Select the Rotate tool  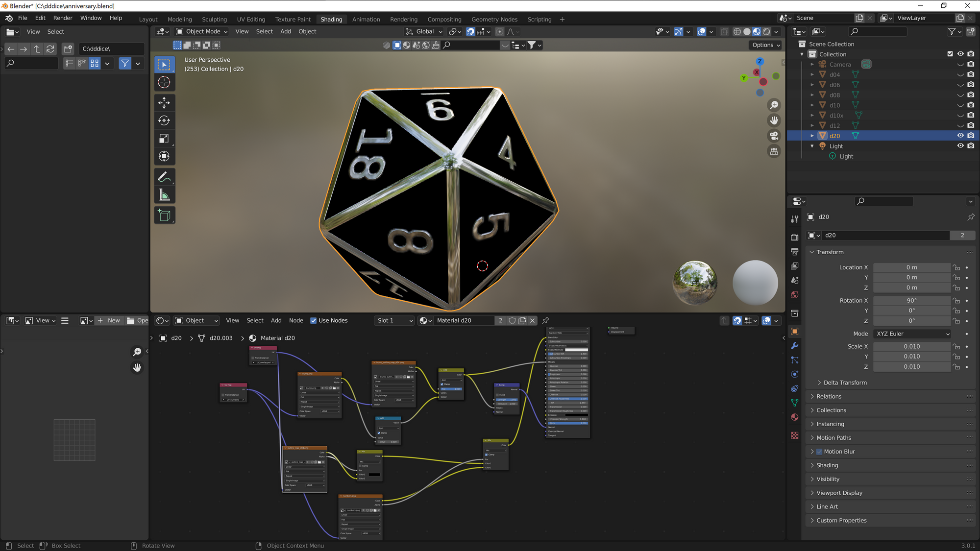(x=164, y=120)
